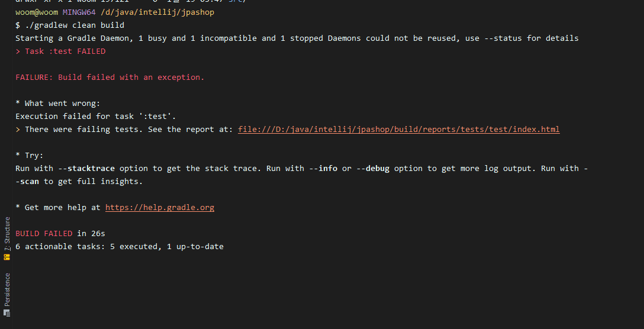644x329 pixels.
Task: Click the 'Execution failed for task' line
Action: pyautogui.click(x=96, y=117)
